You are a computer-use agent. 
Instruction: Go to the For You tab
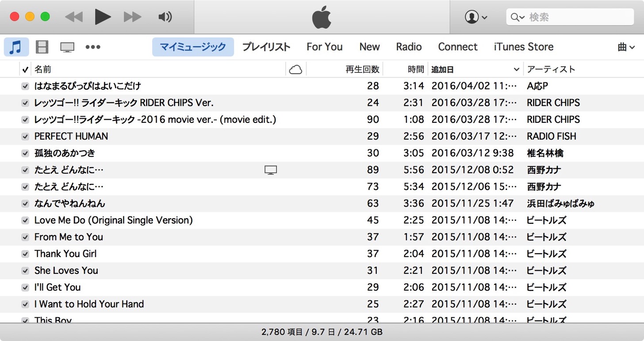coord(325,47)
